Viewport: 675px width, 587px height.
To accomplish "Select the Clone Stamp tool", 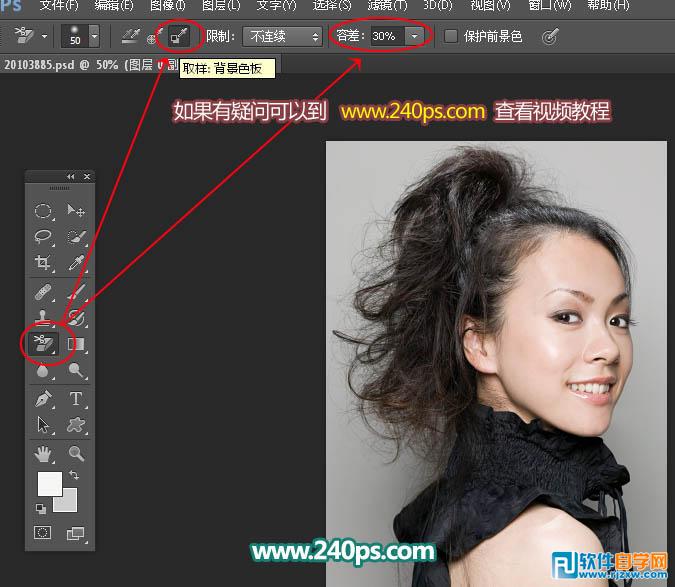I will pos(43,318).
